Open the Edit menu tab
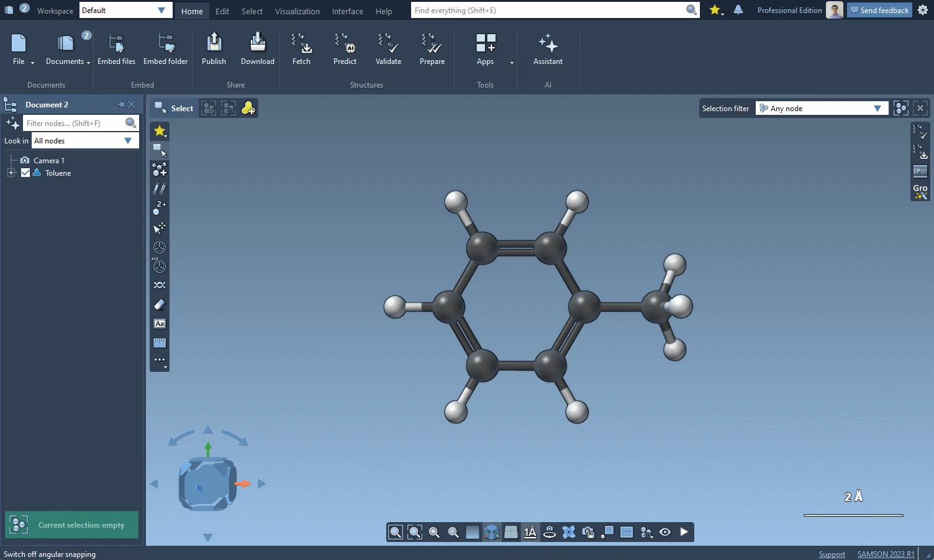934x560 pixels. 222,11
